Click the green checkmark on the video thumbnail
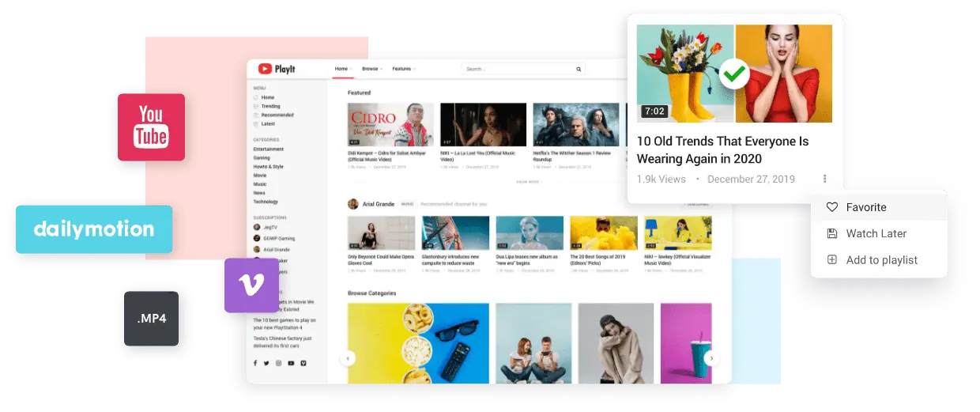This screenshot has width=980, height=412. [734, 75]
